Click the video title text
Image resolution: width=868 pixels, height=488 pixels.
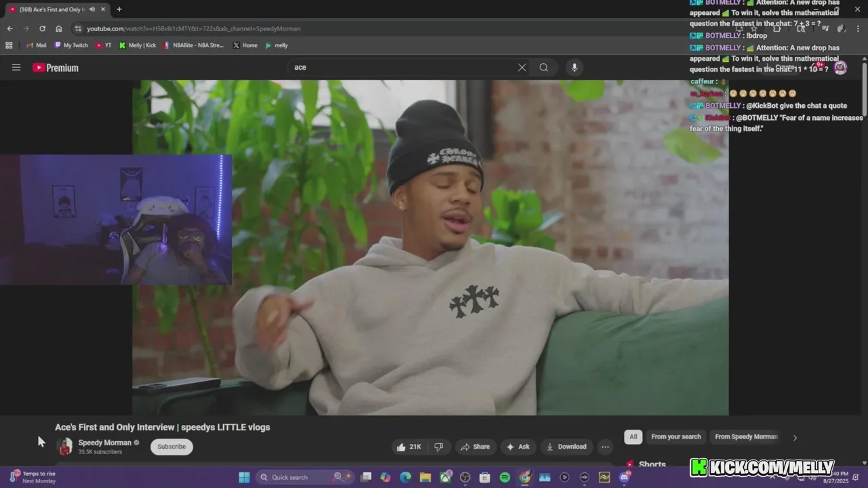pyautogui.click(x=163, y=427)
